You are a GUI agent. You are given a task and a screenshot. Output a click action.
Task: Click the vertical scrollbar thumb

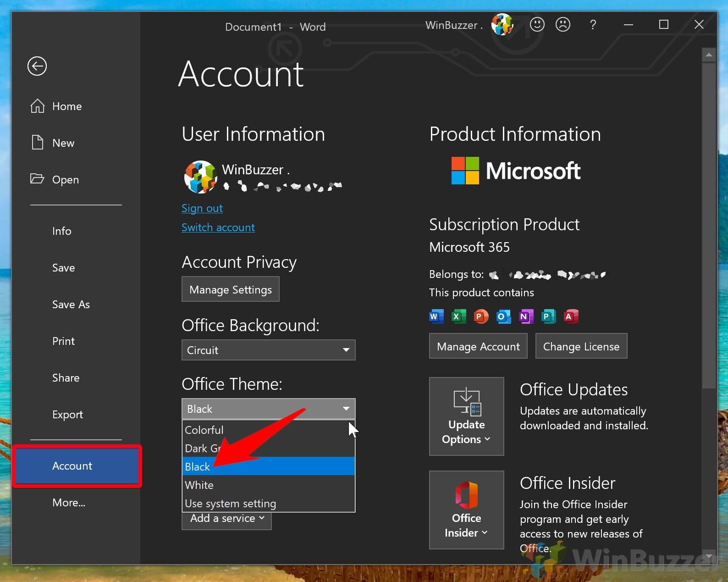709,226
